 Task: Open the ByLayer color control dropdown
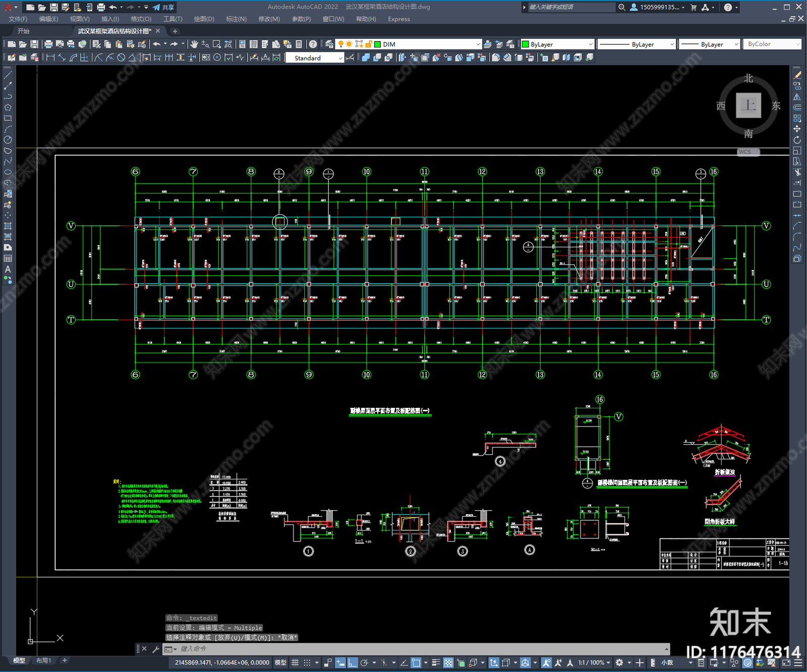pyautogui.click(x=590, y=44)
